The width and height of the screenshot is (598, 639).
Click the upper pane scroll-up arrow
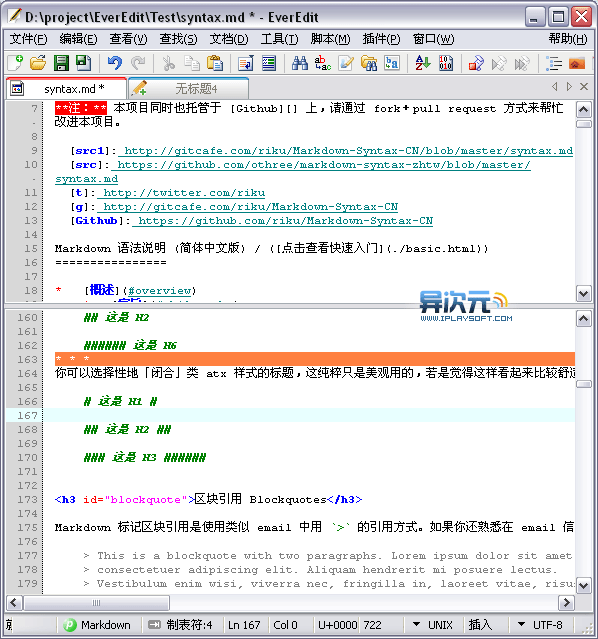tap(584, 109)
